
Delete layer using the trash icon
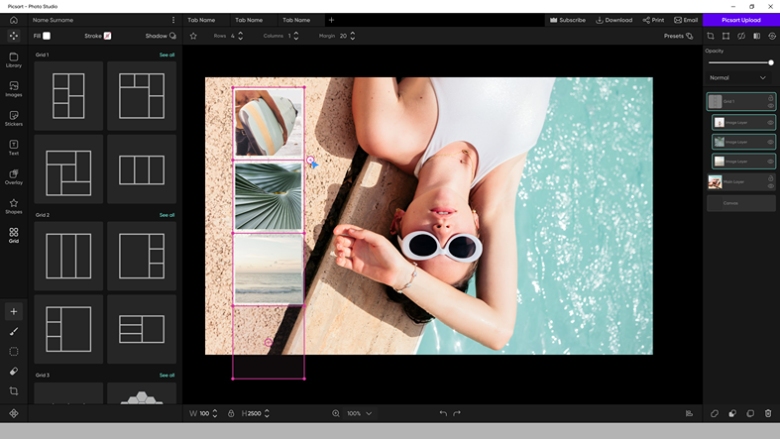coord(768,413)
